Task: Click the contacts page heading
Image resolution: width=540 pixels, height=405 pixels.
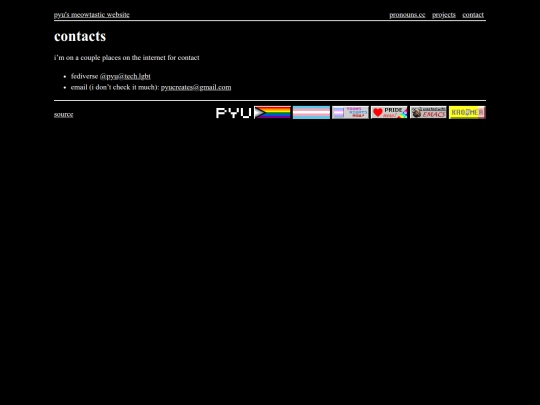Action: 80,36
